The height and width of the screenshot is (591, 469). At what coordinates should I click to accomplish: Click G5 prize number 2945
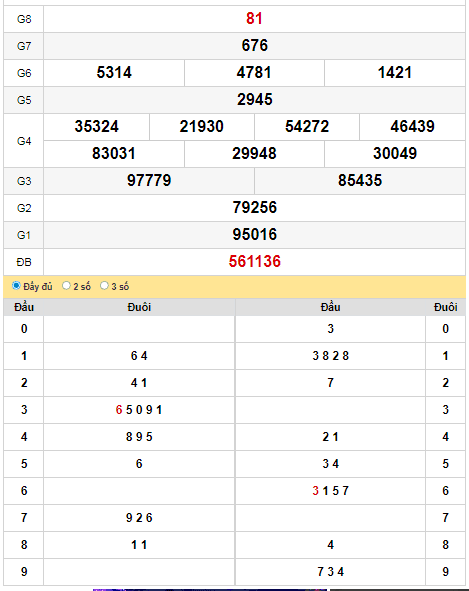254,100
